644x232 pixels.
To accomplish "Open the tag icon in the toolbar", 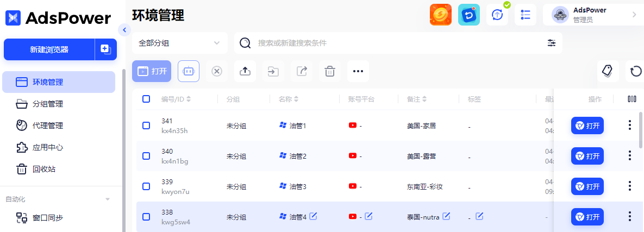I will click(608, 71).
